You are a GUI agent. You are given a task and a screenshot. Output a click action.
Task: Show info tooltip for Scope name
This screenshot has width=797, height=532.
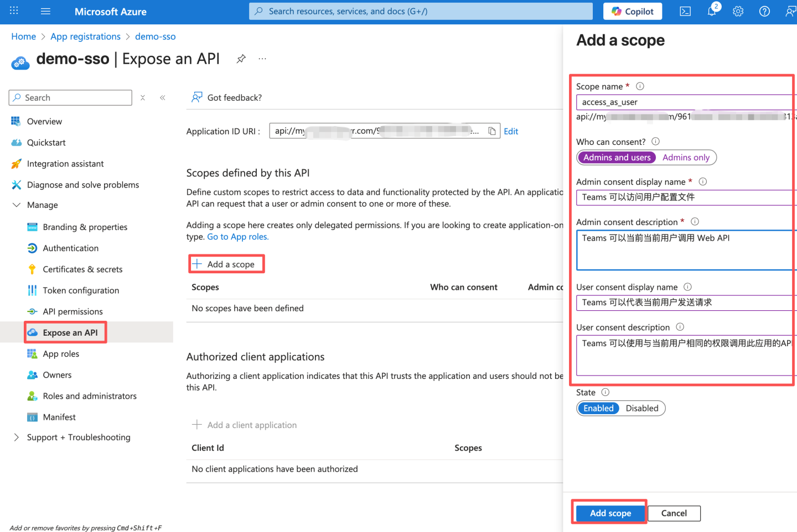(x=640, y=86)
